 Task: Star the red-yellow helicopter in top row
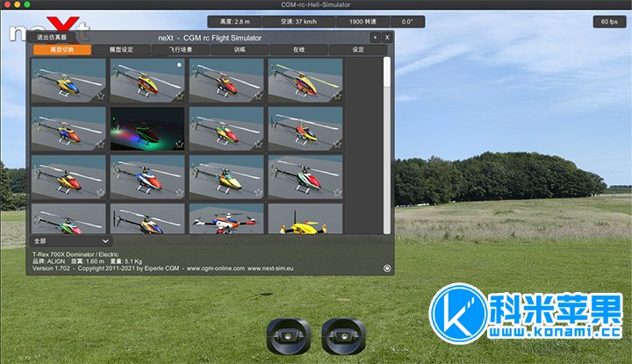[x=258, y=96]
